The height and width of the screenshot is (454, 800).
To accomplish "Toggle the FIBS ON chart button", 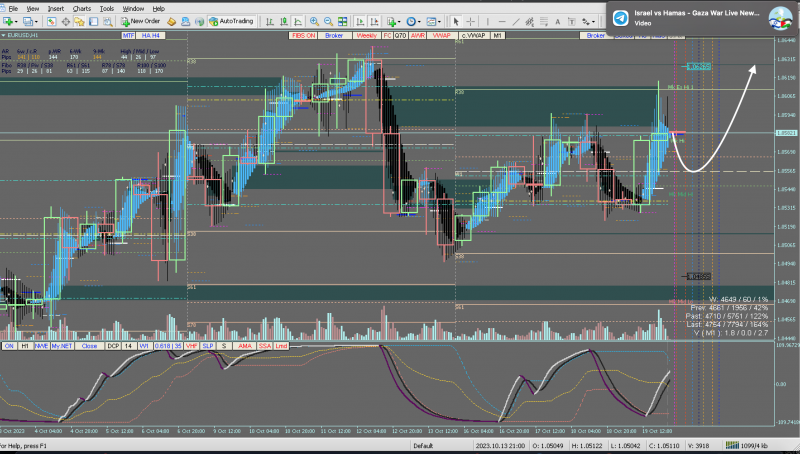I will click(305, 35).
